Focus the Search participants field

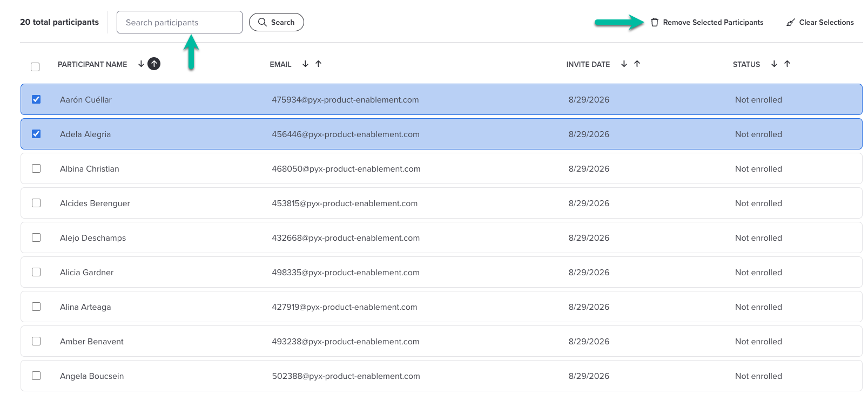(179, 22)
